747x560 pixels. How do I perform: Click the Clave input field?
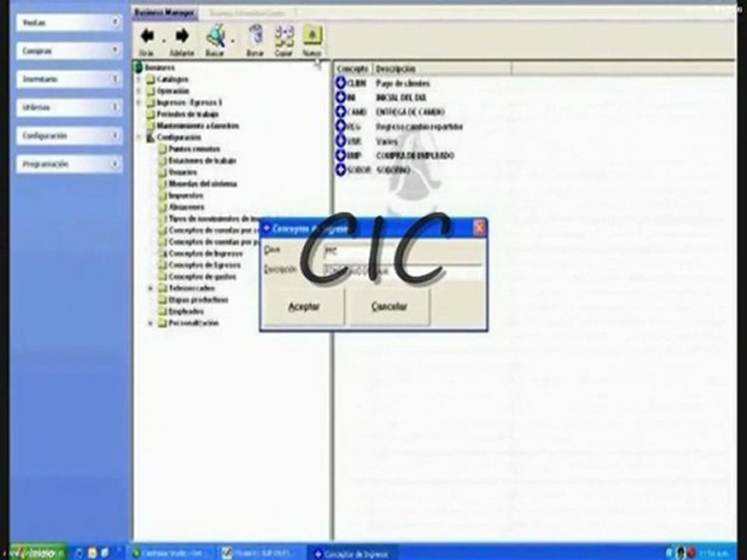pyautogui.click(x=402, y=251)
